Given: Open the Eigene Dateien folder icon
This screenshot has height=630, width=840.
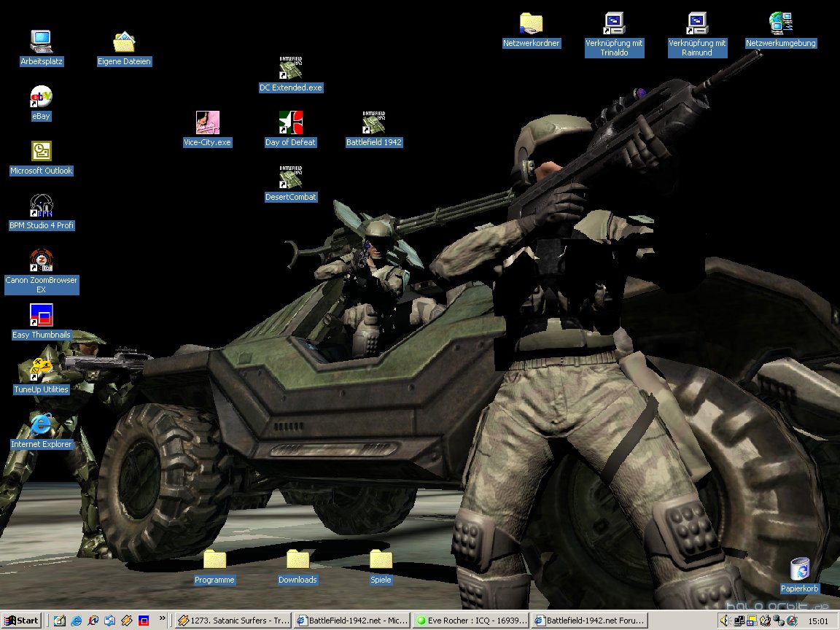Looking at the screenshot, I should (x=124, y=48).
